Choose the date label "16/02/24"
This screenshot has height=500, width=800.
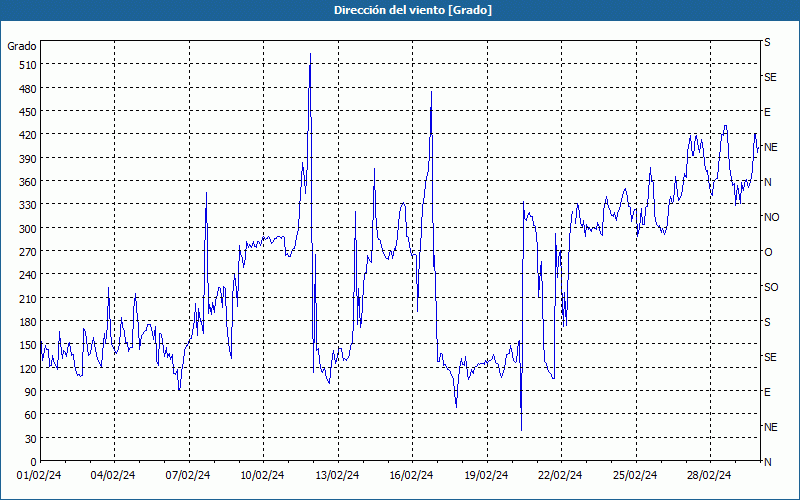pyautogui.click(x=411, y=476)
